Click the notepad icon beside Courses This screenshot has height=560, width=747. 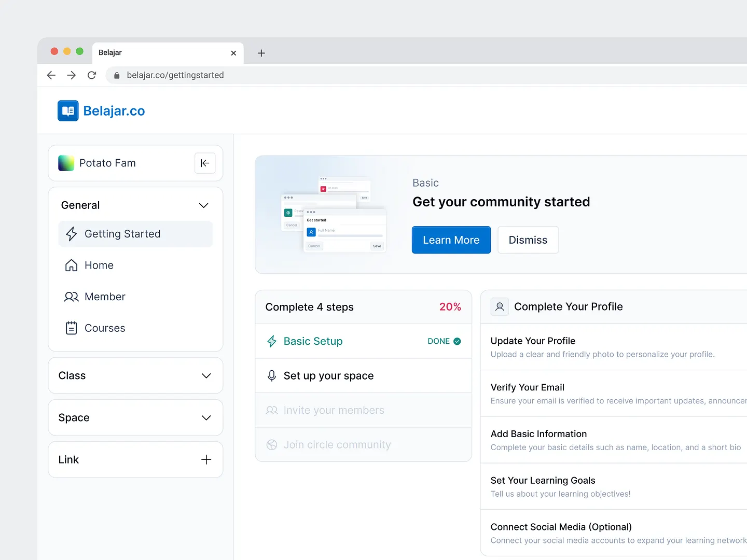pyautogui.click(x=71, y=328)
